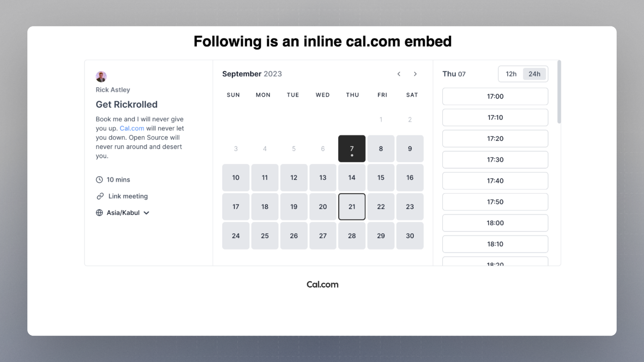Click the link icon beside Link meeting
The image size is (644, 362).
pos(99,196)
